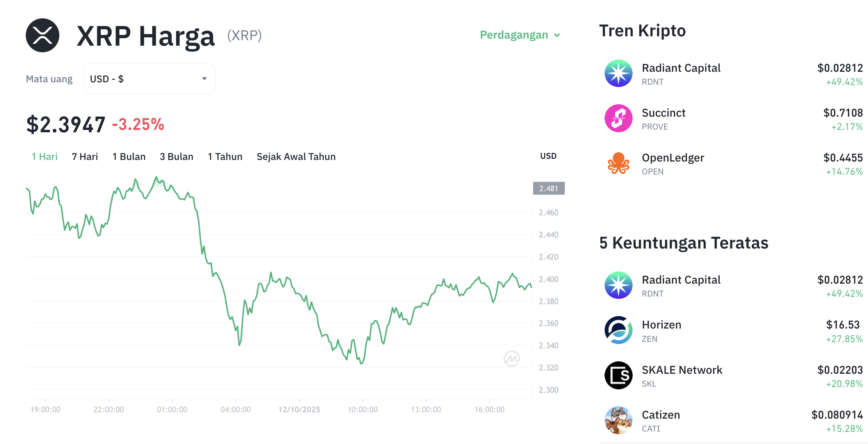Screen dimensions: 868x444
Task: Click the currency selector's dropdown arrow
Action: pos(204,79)
